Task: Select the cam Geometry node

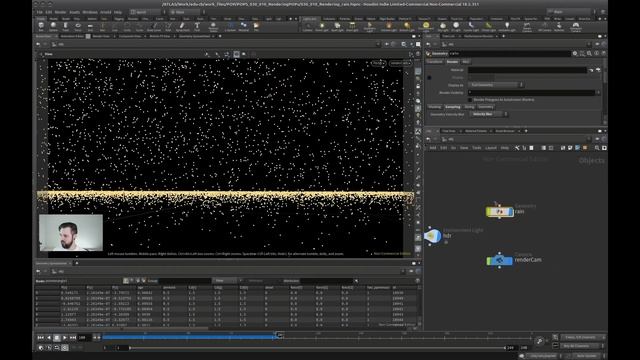Action: point(500,211)
